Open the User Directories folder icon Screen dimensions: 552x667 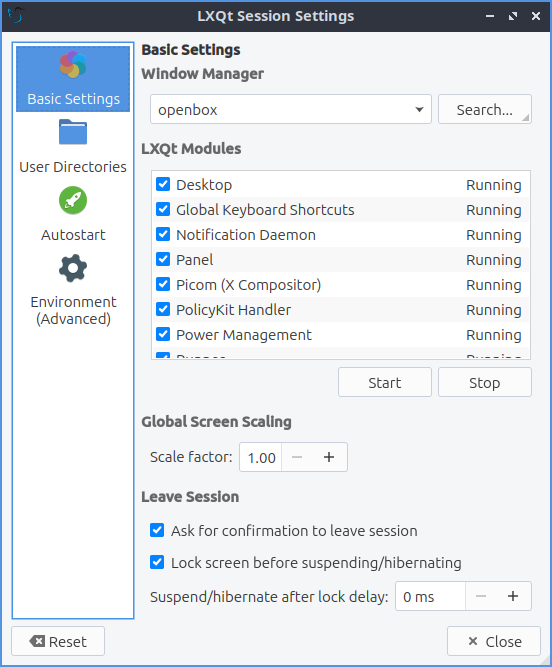pyautogui.click(x=73, y=132)
